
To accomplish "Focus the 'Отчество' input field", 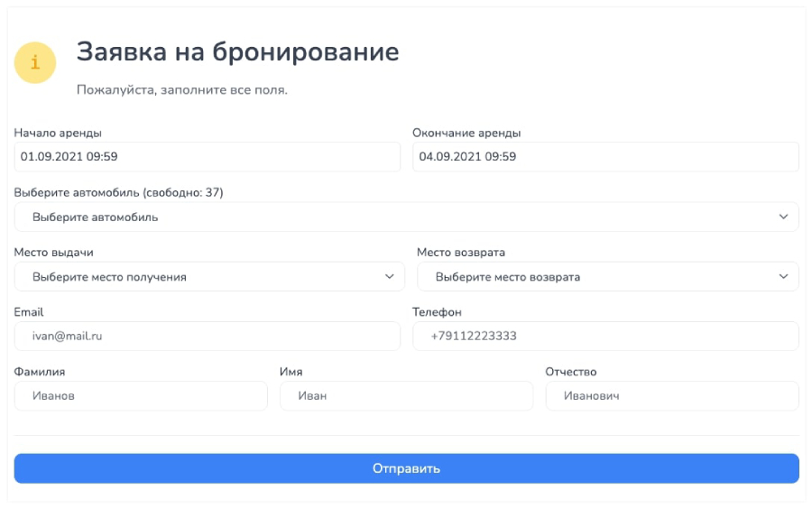I will (672, 396).
